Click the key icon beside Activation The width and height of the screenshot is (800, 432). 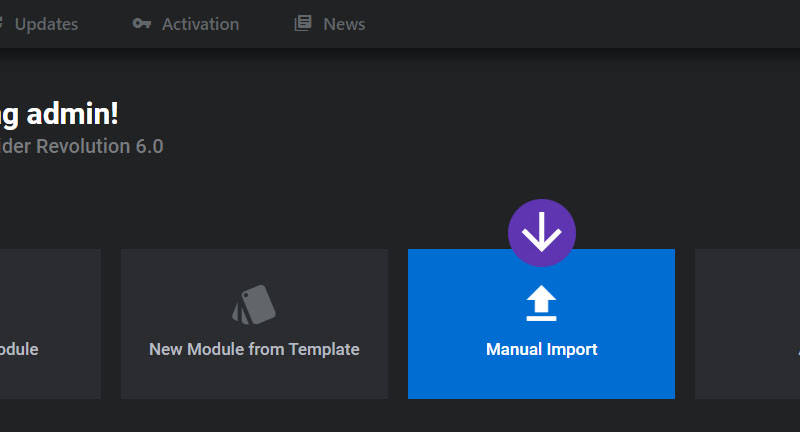point(142,23)
